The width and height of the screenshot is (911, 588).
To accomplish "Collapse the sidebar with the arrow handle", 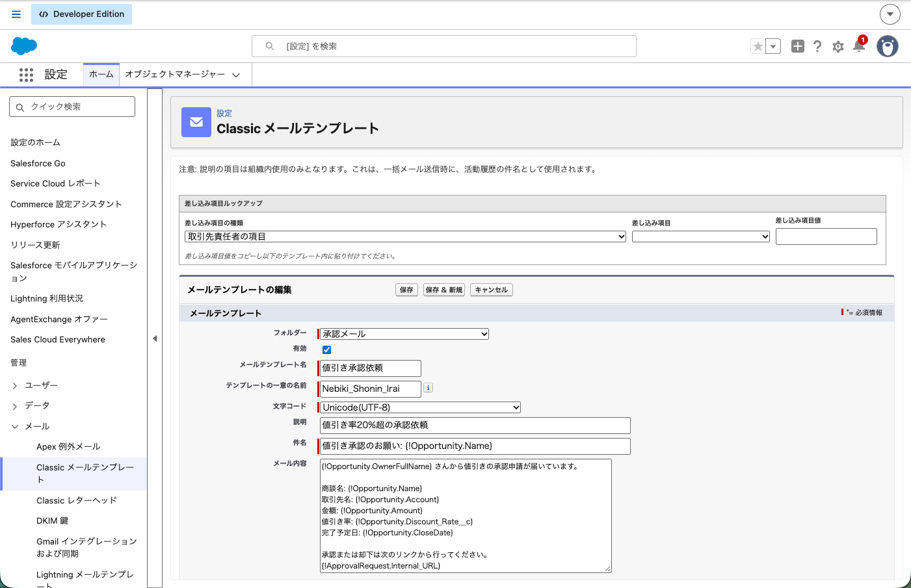I will [x=155, y=339].
